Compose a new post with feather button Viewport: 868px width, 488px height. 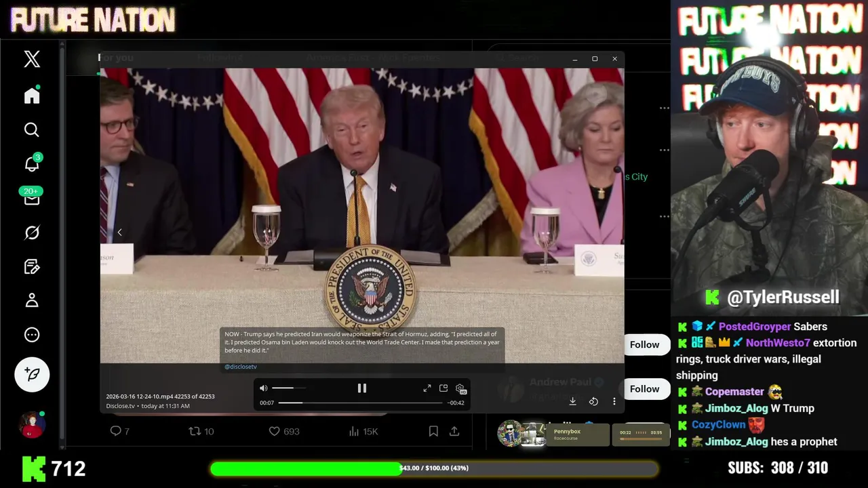pyautogui.click(x=32, y=374)
